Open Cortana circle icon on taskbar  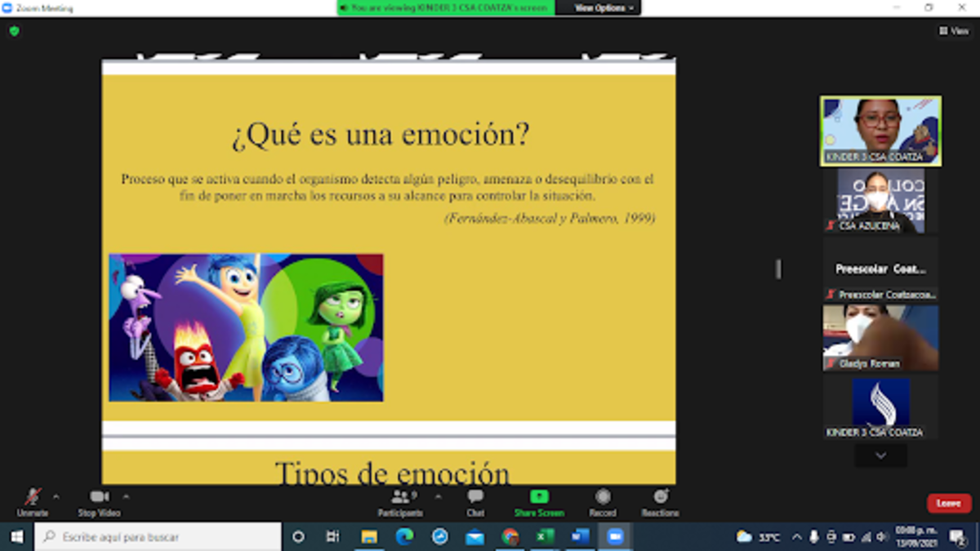(x=298, y=536)
